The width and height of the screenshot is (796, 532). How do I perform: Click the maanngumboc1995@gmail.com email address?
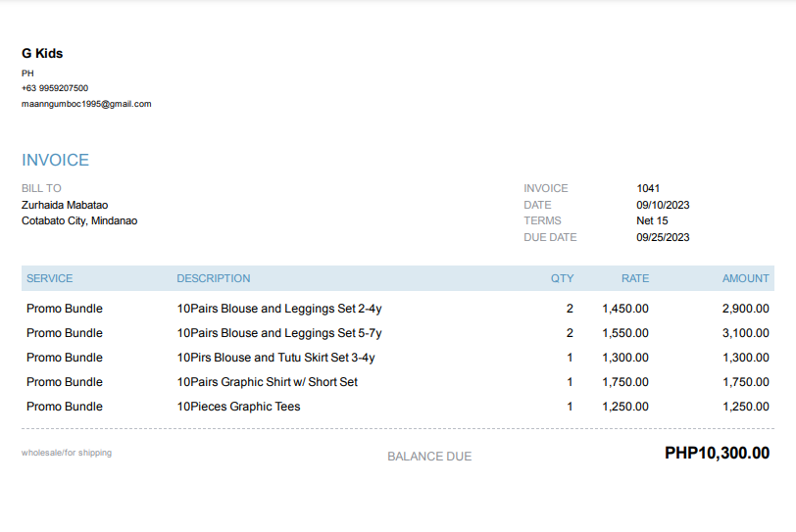click(86, 104)
